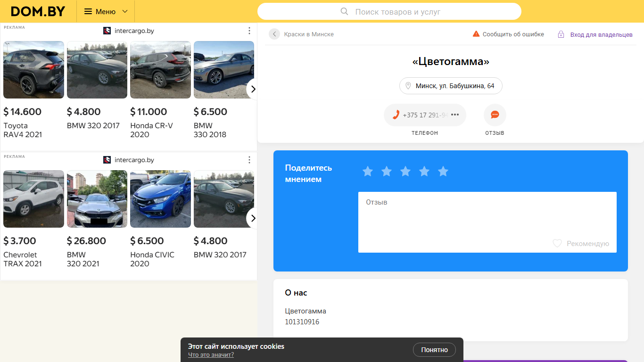The image size is (644, 362).
Task: Click the $ 11.000 price
Action: (149, 112)
